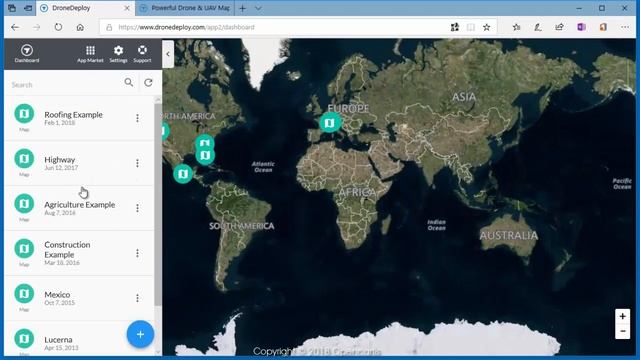
Task: Select the Mexico map icon
Action: coord(24,293)
